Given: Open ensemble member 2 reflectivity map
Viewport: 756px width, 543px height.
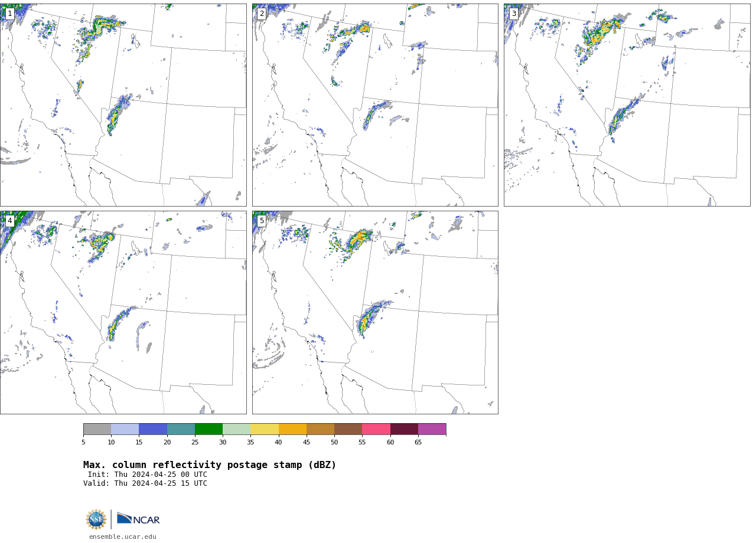Looking at the screenshot, I should [x=375, y=105].
